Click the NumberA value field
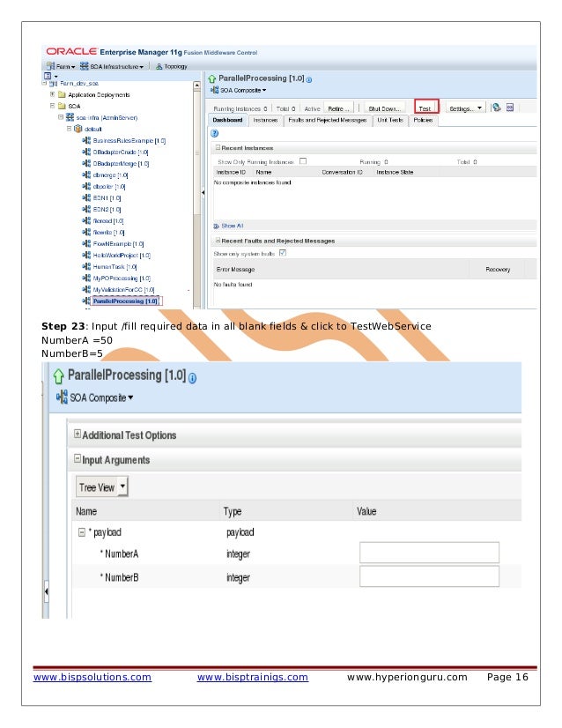This screenshot has width=562, height=728. coord(429,553)
